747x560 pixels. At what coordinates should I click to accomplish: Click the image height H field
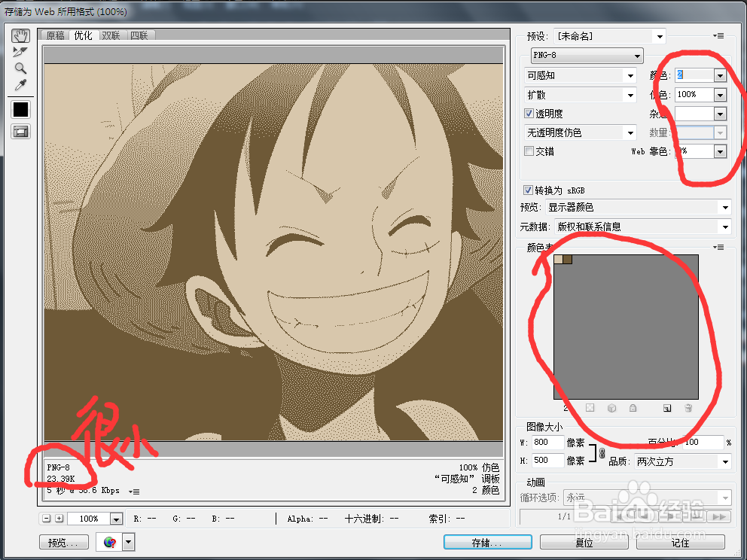(548, 460)
